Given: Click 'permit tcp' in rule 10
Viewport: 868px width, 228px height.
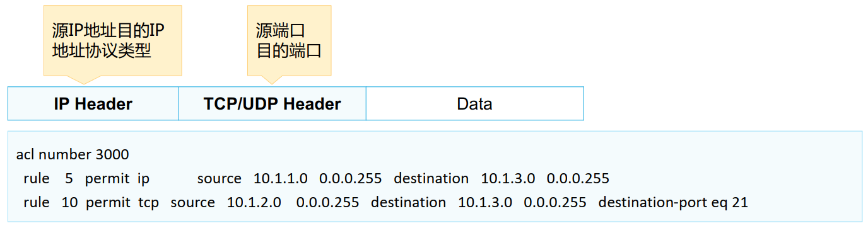Looking at the screenshot, I should point(122,203).
